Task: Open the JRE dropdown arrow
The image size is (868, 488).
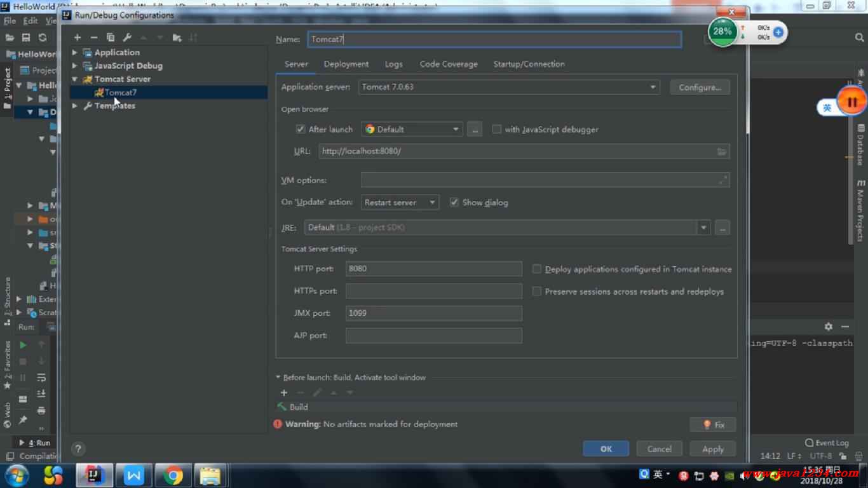Action: click(x=703, y=227)
